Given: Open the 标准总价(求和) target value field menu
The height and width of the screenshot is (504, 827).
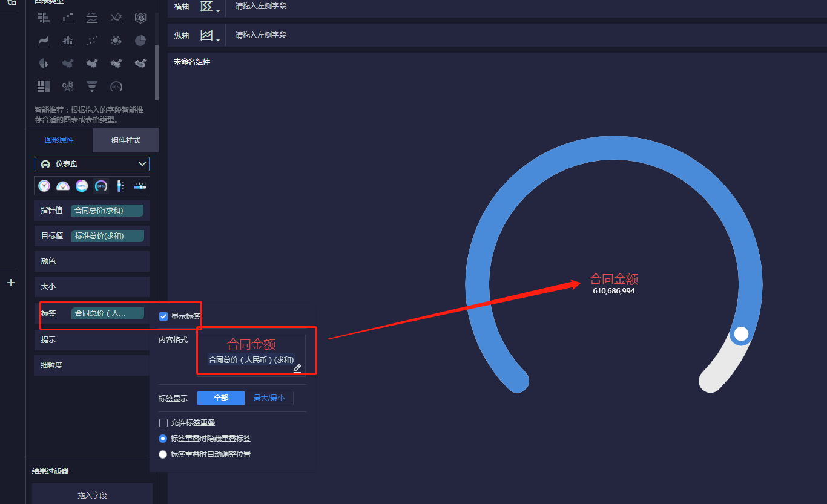Looking at the screenshot, I should click(x=108, y=236).
